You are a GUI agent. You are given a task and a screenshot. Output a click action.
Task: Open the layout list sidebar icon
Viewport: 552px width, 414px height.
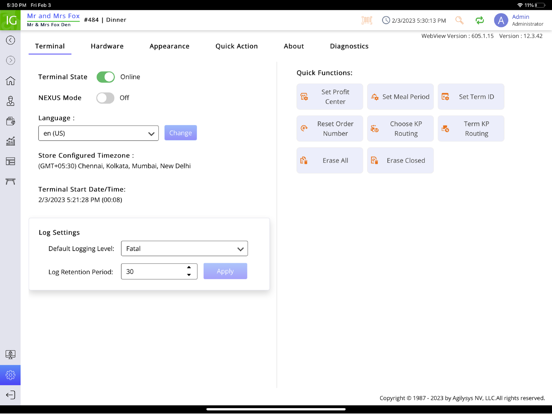pos(10,161)
